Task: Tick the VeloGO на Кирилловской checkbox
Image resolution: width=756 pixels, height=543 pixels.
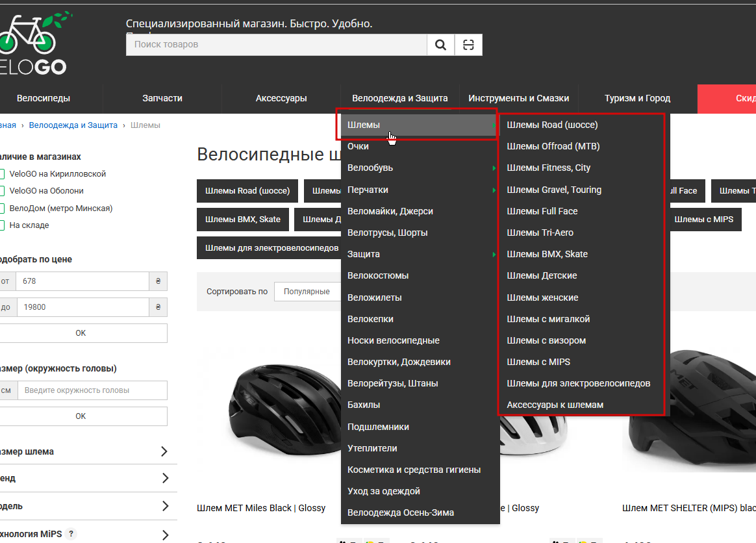Action: point(2,174)
